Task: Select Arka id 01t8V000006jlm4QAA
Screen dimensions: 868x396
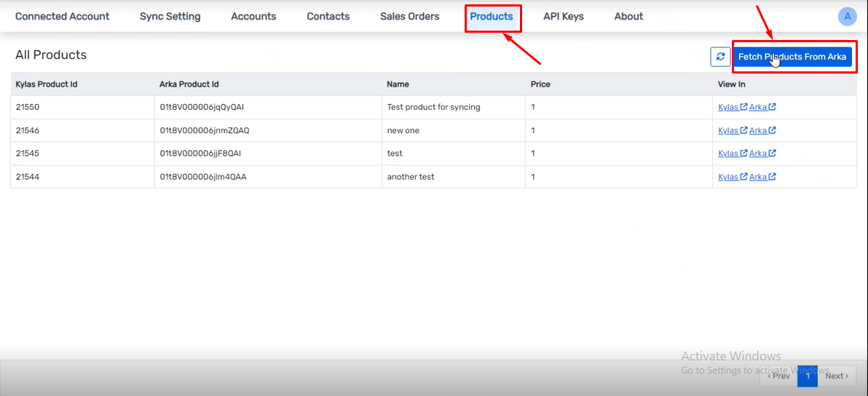Action: (x=202, y=177)
